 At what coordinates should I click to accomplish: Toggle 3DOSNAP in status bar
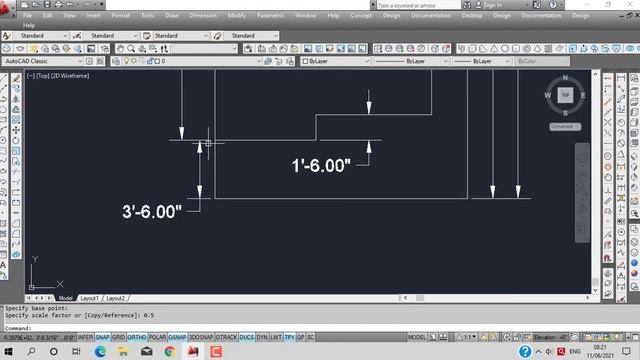coord(201,337)
